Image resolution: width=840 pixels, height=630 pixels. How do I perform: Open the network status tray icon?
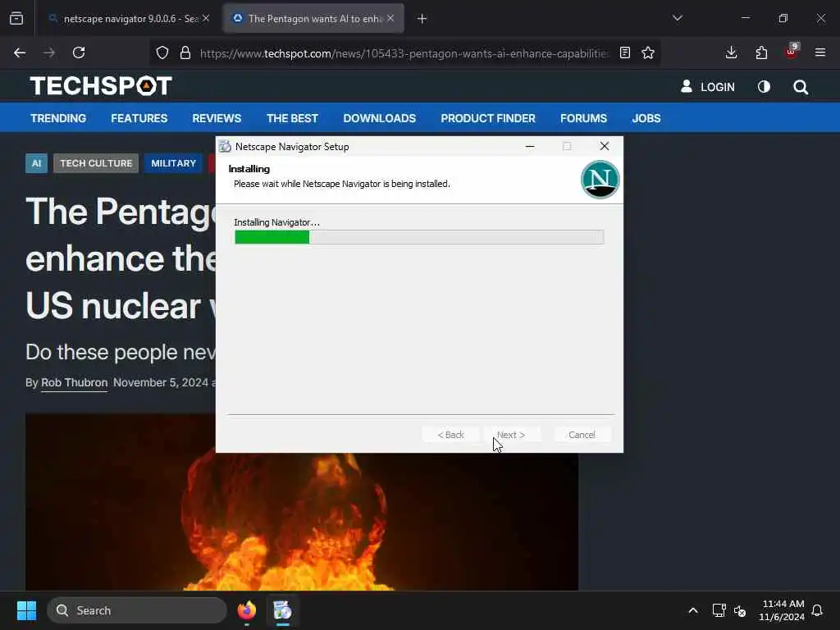(x=719, y=610)
